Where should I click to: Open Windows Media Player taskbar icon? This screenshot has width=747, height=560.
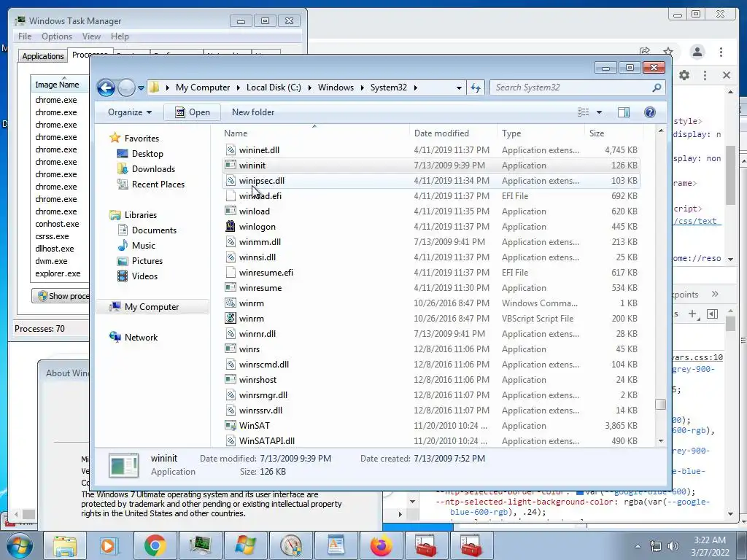(x=109, y=545)
